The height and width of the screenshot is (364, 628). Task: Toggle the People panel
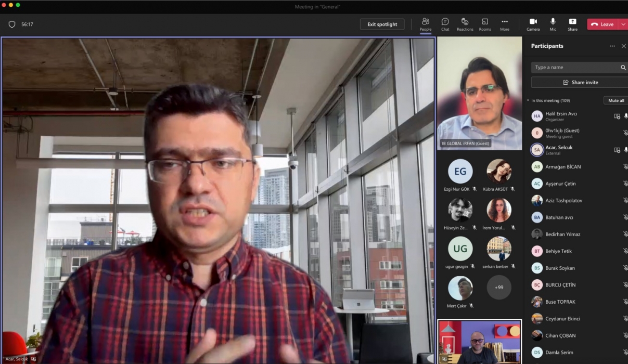coord(425,24)
